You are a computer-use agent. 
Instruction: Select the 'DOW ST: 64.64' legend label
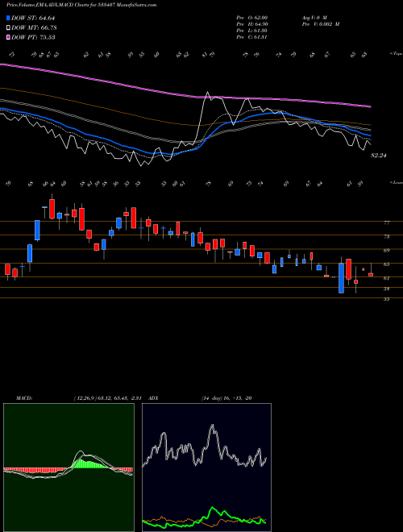[33, 18]
